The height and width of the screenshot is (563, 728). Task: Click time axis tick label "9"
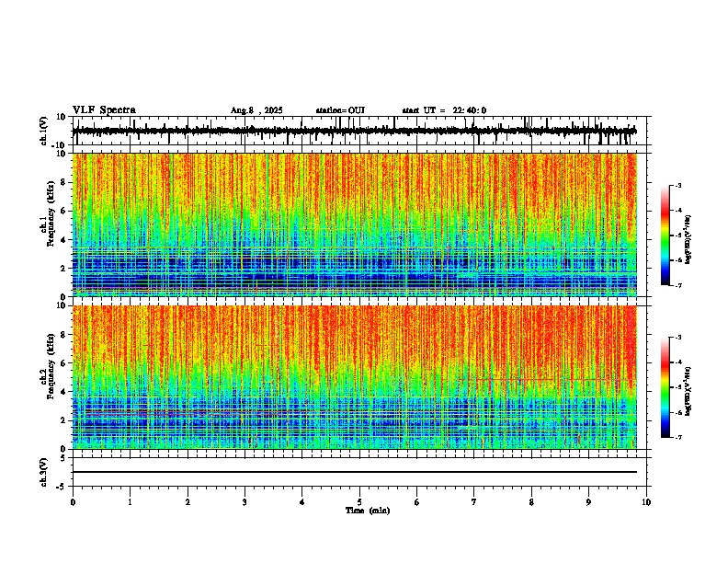(x=588, y=502)
